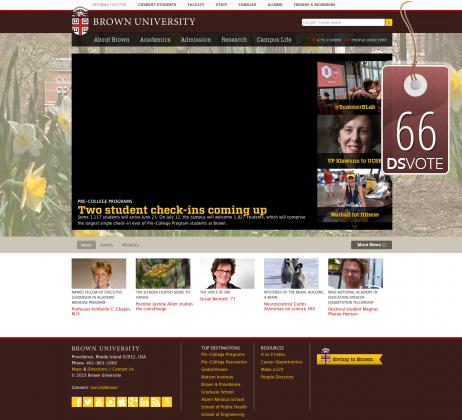Screen dimensions: 462x420
Task: Open People Directory in the header bar
Action: pos(367,40)
